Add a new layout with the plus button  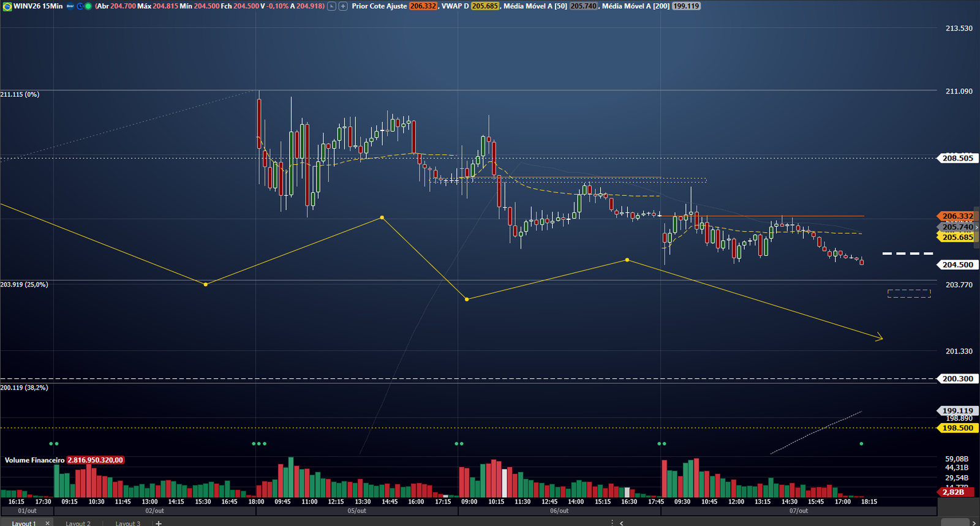tap(159, 523)
